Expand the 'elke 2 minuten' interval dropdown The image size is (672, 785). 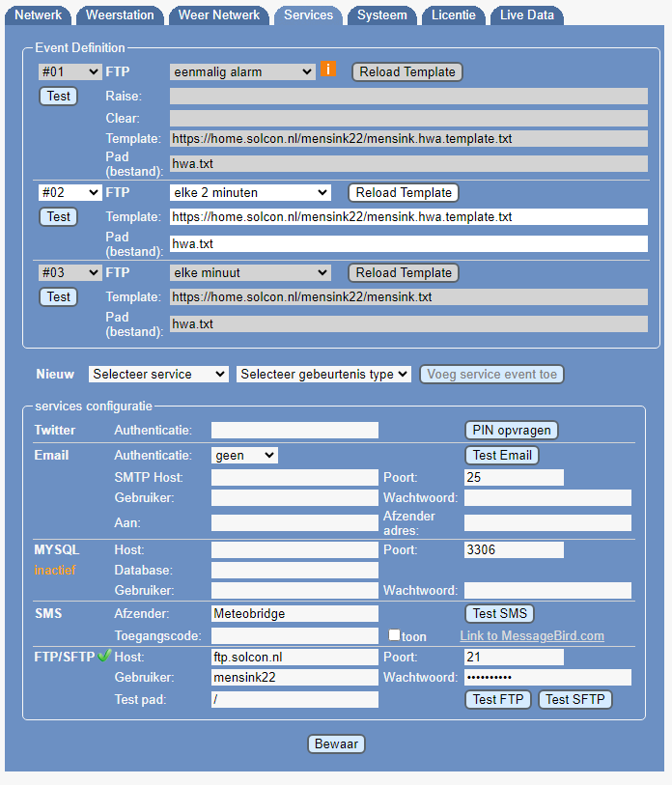[250, 192]
